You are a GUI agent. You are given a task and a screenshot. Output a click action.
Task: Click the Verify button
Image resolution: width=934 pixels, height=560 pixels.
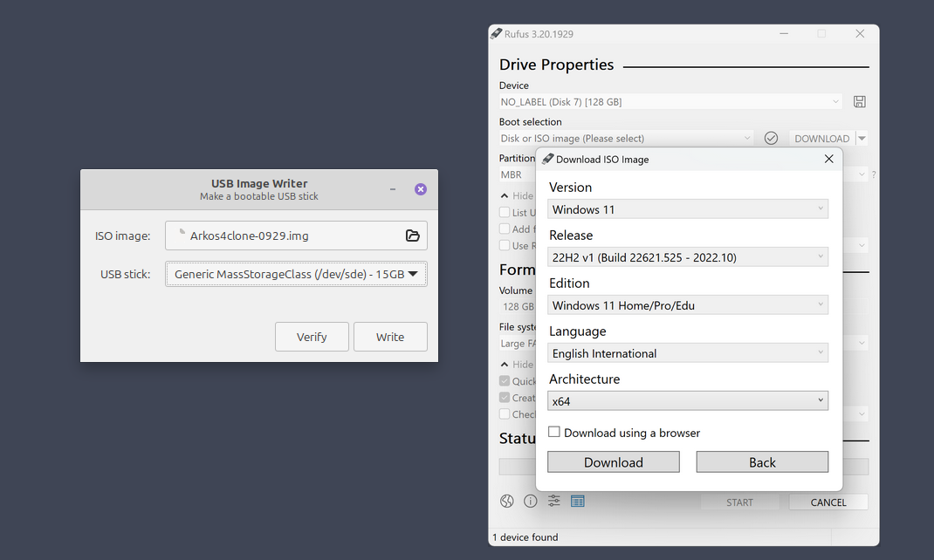[x=312, y=337]
